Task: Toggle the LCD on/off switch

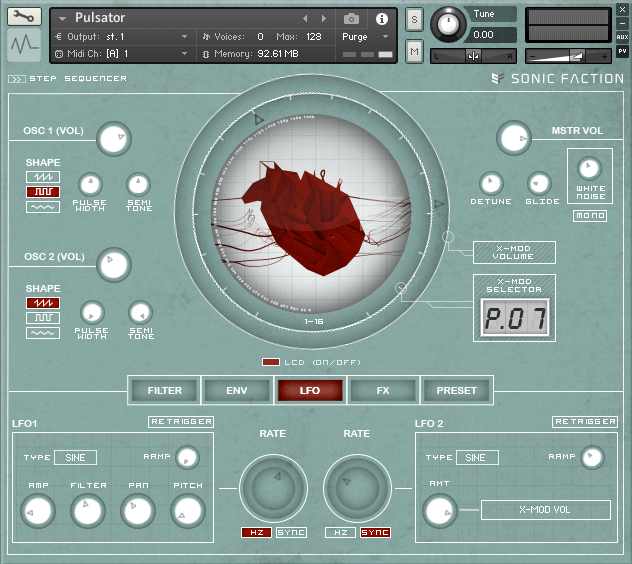Action: pos(270,362)
